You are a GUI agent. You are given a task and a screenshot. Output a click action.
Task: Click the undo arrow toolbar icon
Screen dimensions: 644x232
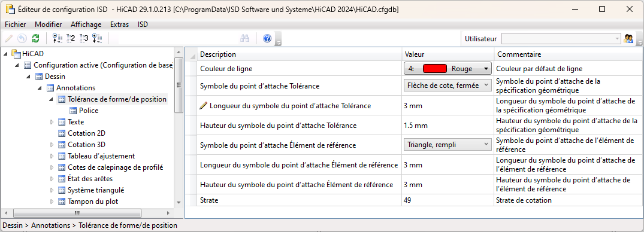(22, 38)
